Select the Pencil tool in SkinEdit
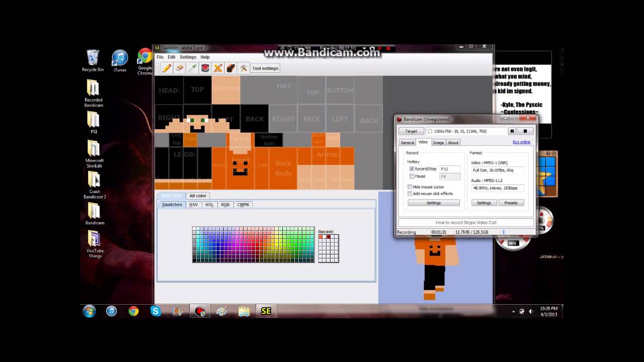This screenshot has width=644, height=362. coord(167,68)
